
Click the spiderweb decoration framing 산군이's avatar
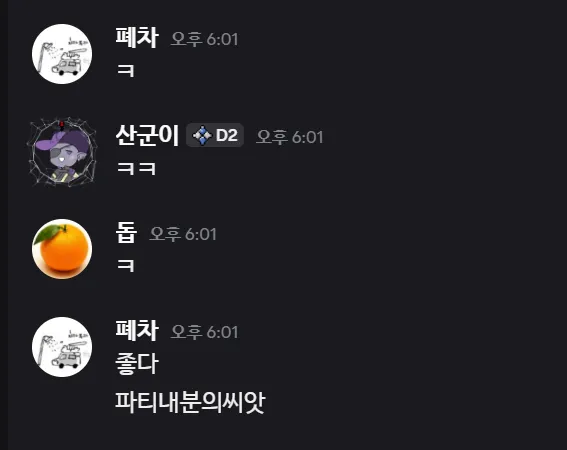[x=62, y=152]
